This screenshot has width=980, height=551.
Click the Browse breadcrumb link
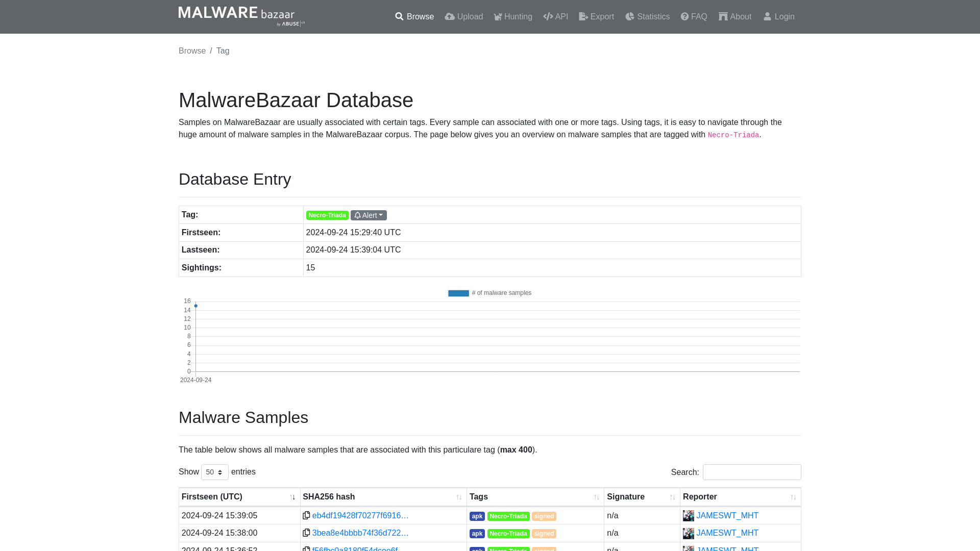pos(192,51)
